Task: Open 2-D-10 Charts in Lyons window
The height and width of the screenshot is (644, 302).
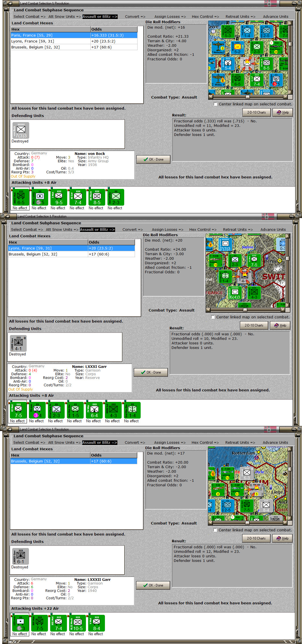Action: 254,325
